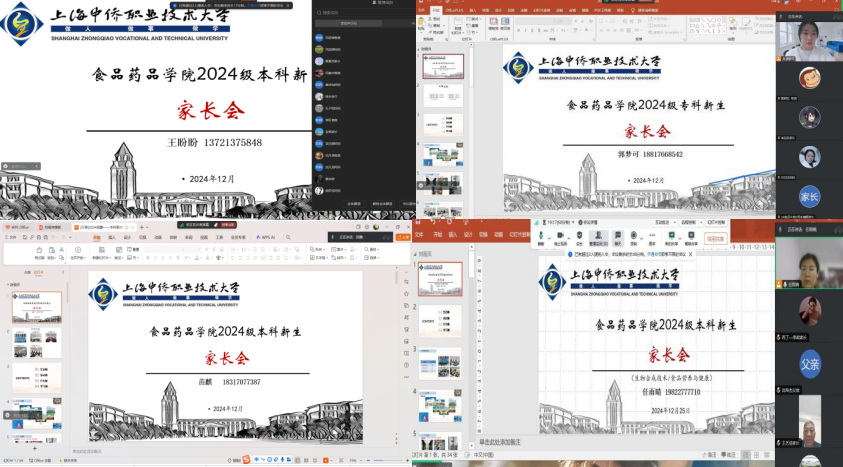
Task: Select first slide thumbnail in top-right PowerPoint
Action: pyautogui.click(x=443, y=66)
